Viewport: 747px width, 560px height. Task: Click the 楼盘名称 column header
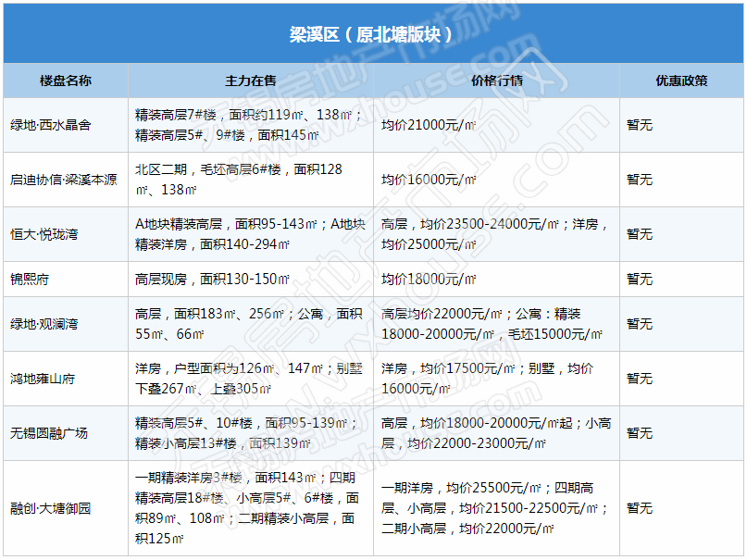(66, 81)
